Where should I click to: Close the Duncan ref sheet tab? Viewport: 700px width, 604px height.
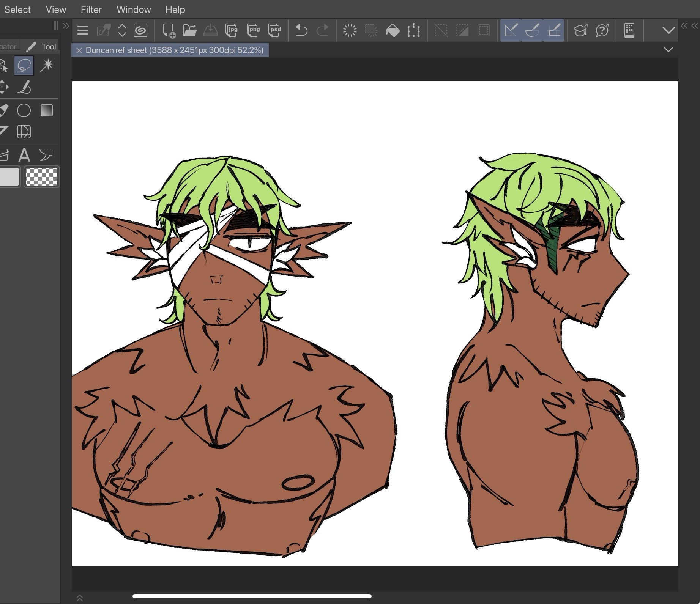pyautogui.click(x=79, y=50)
